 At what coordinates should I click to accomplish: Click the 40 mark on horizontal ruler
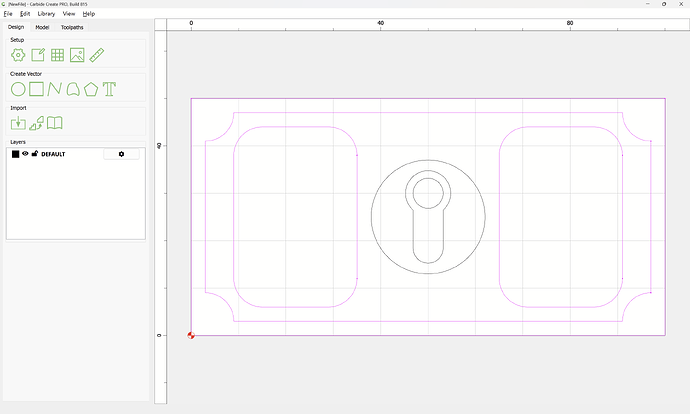coord(381,23)
